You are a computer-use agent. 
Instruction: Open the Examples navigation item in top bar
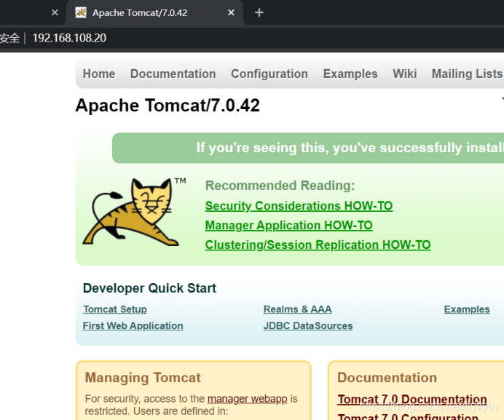tap(350, 74)
